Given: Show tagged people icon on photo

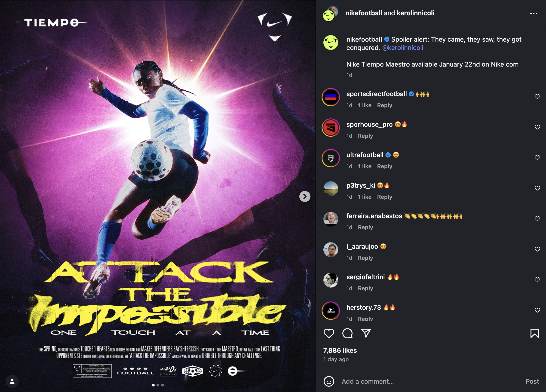Looking at the screenshot, I should click(12, 381).
